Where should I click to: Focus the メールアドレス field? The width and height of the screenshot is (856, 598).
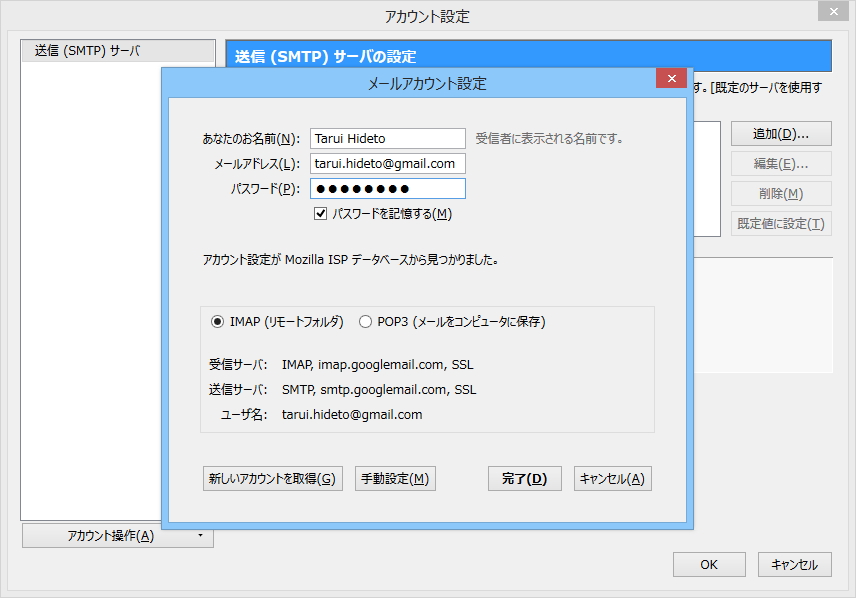387,163
